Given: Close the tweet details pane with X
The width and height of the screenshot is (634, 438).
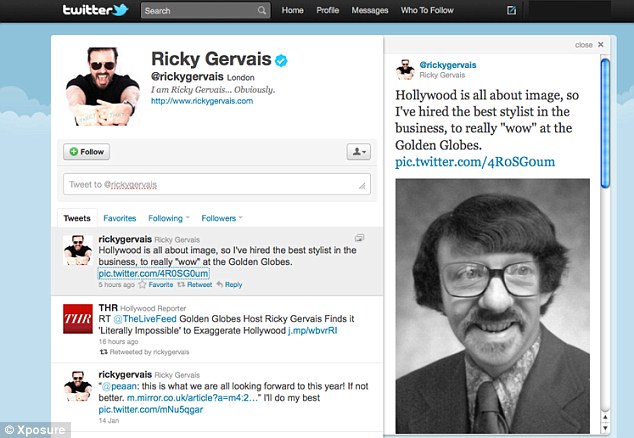Looking at the screenshot, I should click(x=601, y=44).
